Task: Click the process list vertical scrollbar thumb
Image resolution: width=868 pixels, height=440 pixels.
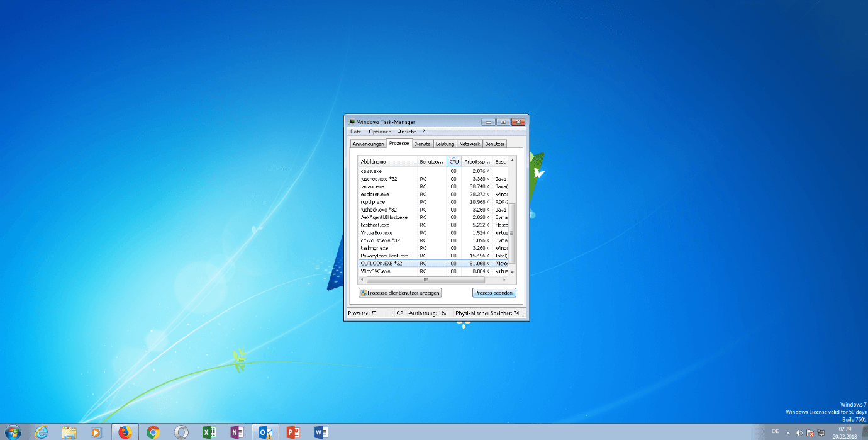Action: [x=512, y=234]
